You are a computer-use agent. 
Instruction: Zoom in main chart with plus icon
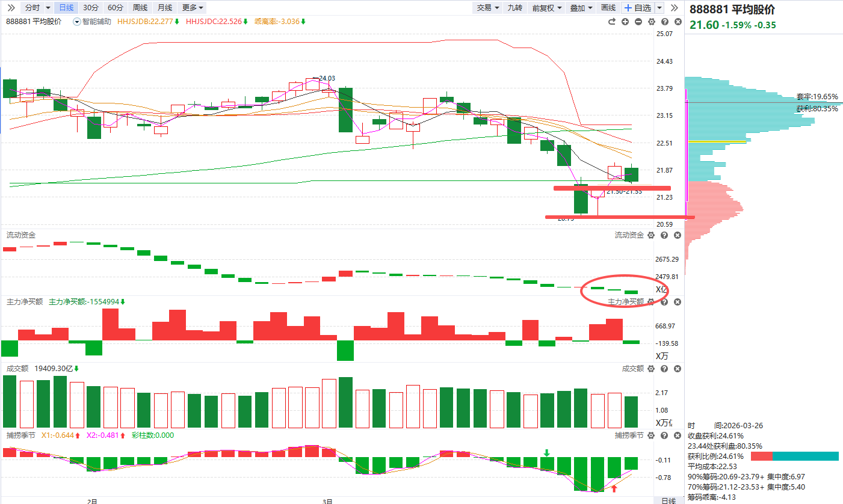click(625, 22)
